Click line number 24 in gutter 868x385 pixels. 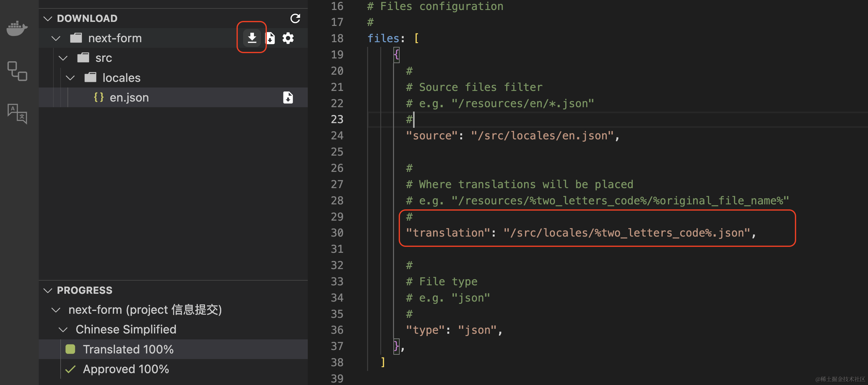pos(337,136)
